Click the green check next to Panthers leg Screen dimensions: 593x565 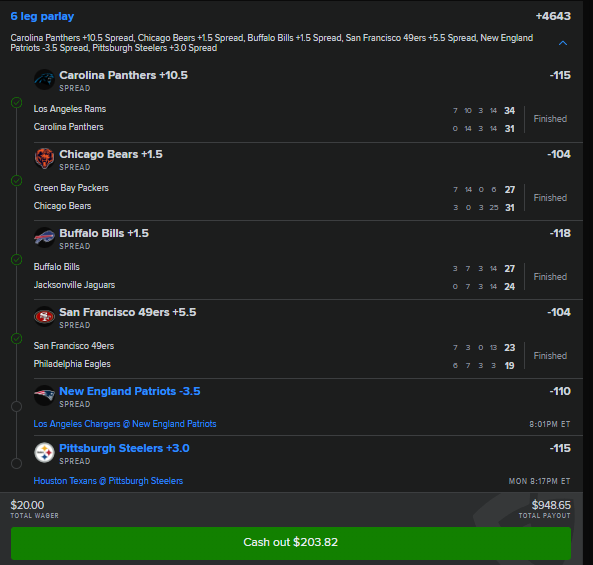tap(17, 102)
